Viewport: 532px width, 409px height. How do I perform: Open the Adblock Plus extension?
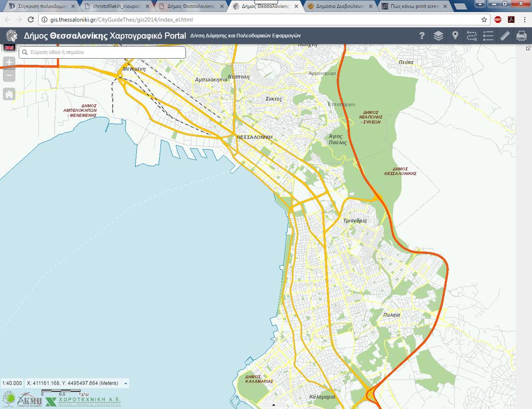(x=498, y=20)
